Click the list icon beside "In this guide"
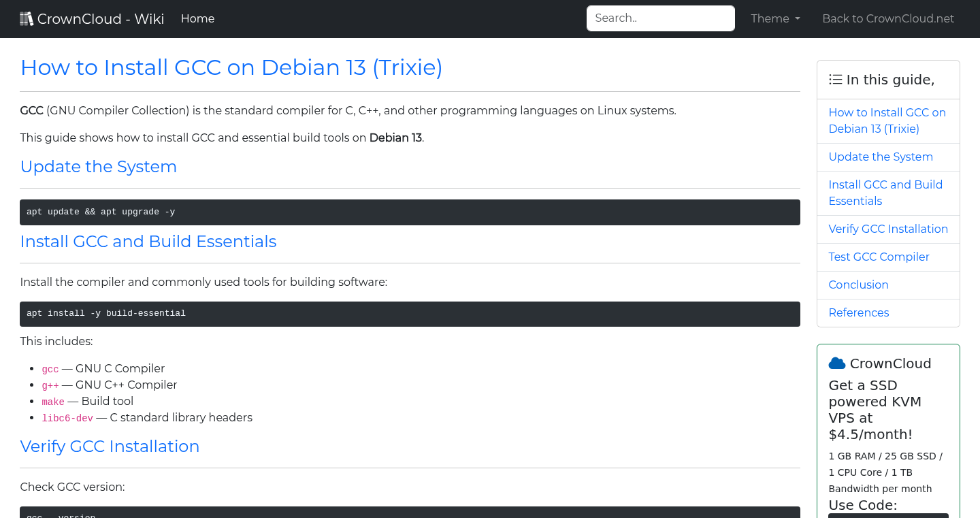980x518 pixels. pos(835,79)
